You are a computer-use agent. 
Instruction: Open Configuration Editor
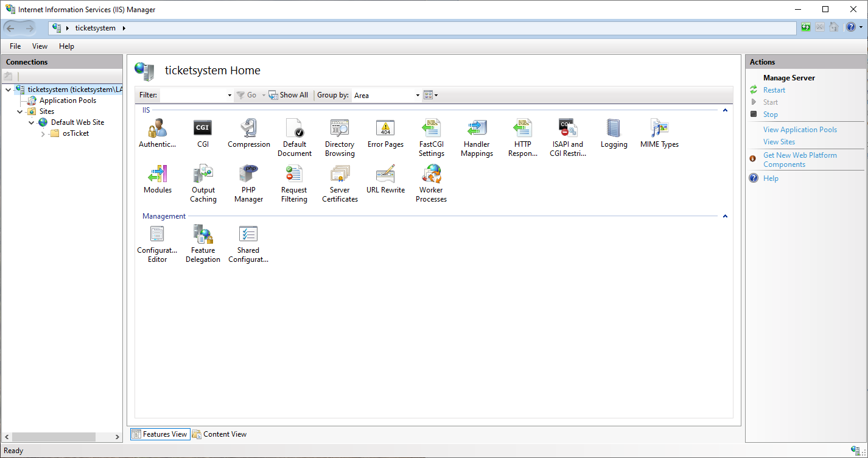pyautogui.click(x=157, y=244)
